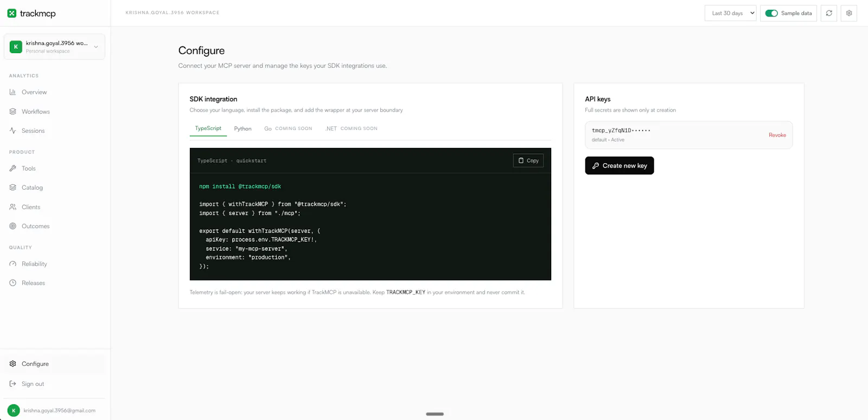Open the Last 30 days dropdown

730,13
